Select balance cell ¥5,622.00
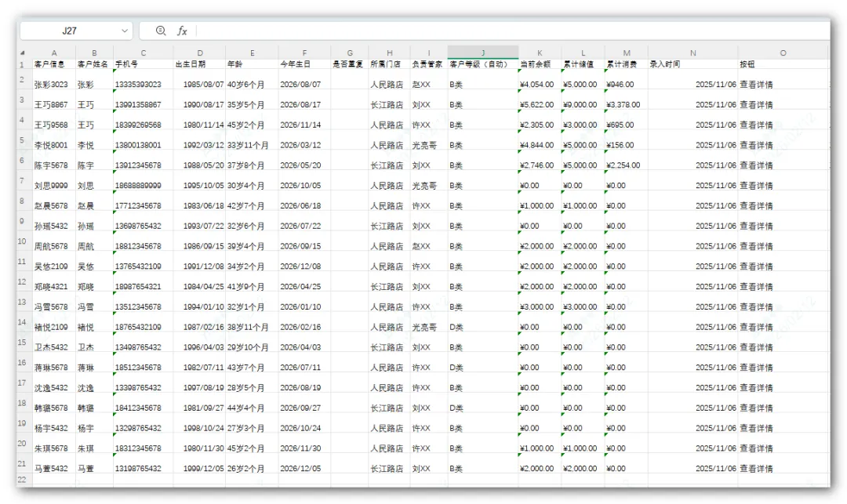The width and height of the screenshot is (847, 504). point(540,100)
